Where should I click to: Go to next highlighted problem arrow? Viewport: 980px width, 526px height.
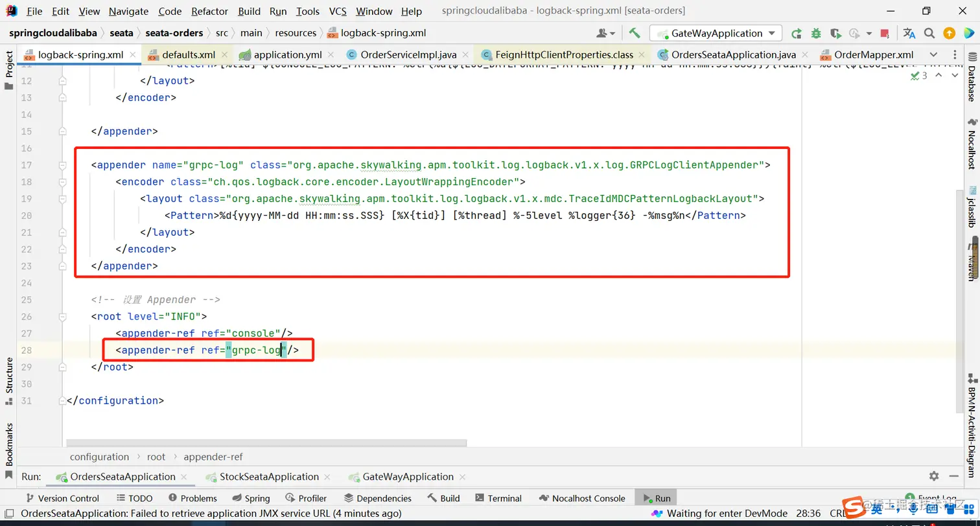[x=954, y=76]
